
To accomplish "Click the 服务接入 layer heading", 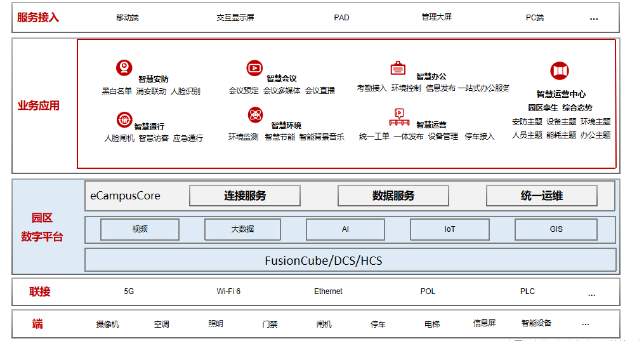I will 38,17.
